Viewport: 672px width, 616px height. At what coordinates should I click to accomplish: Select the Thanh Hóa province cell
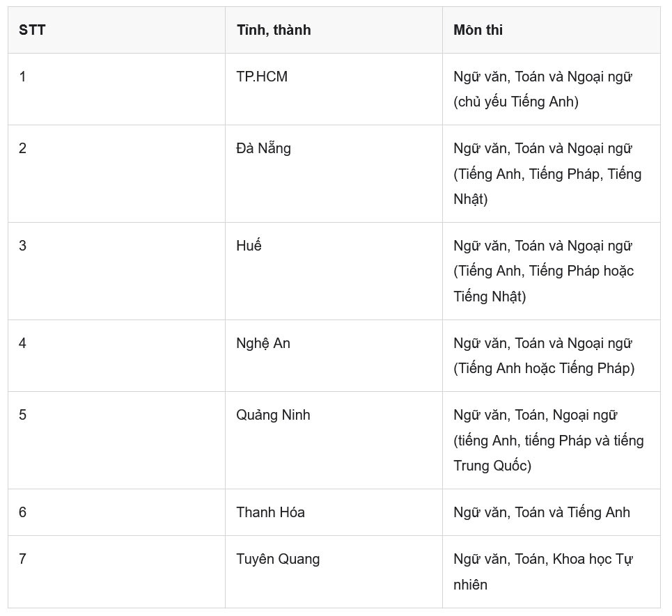(270, 512)
